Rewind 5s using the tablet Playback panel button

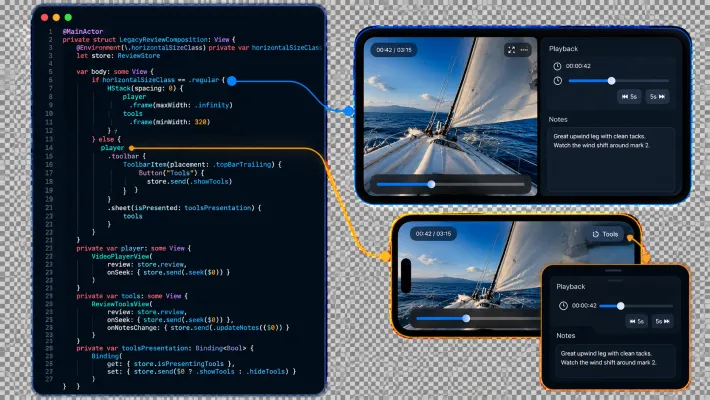[629, 96]
